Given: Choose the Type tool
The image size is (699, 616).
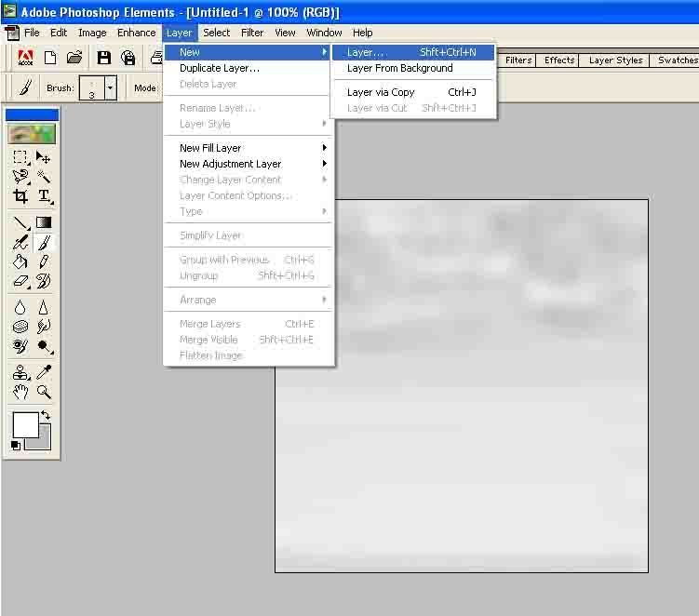Looking at the screenshot, I should tap(44, 196).
